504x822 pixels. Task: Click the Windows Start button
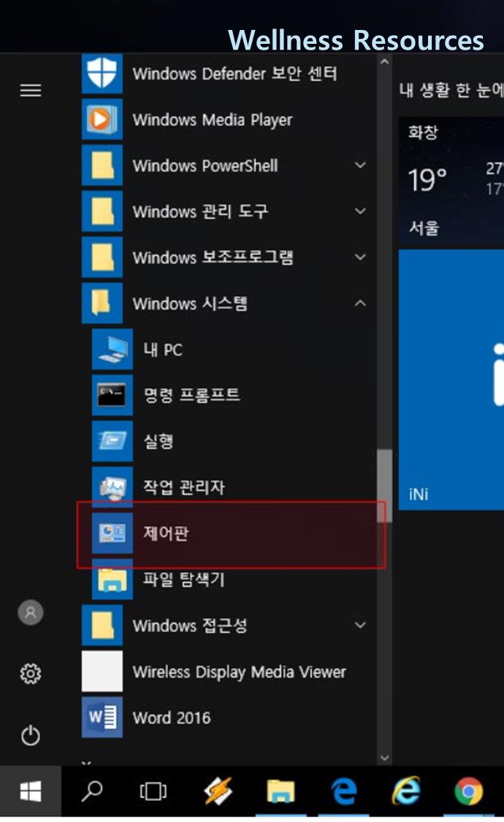point(31,791)
